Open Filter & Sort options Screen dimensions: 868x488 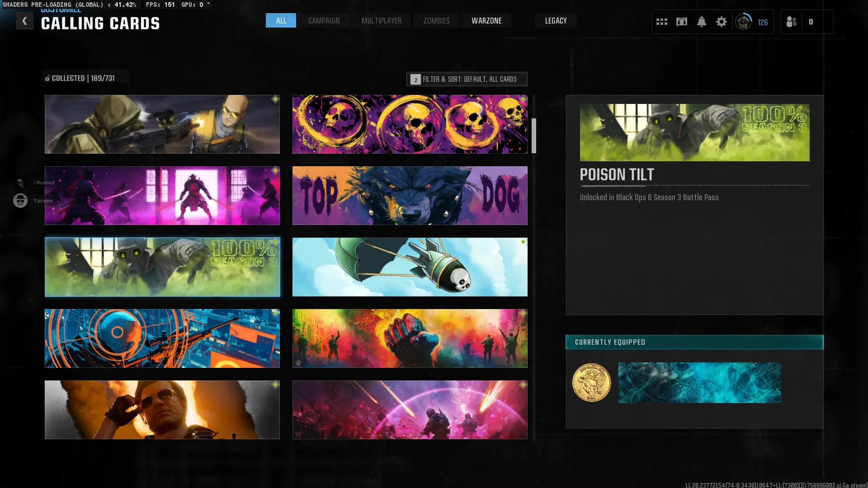coord(467,79)
